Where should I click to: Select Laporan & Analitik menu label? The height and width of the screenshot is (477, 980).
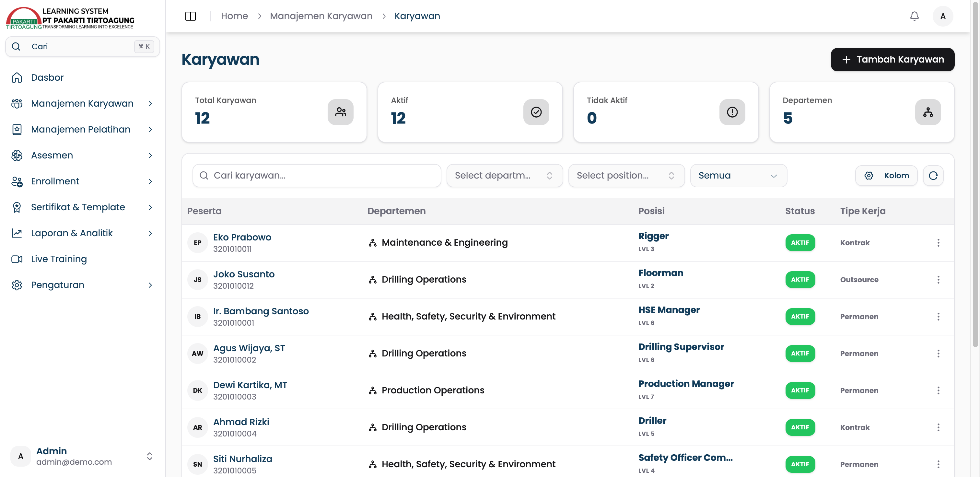(72, 233)
